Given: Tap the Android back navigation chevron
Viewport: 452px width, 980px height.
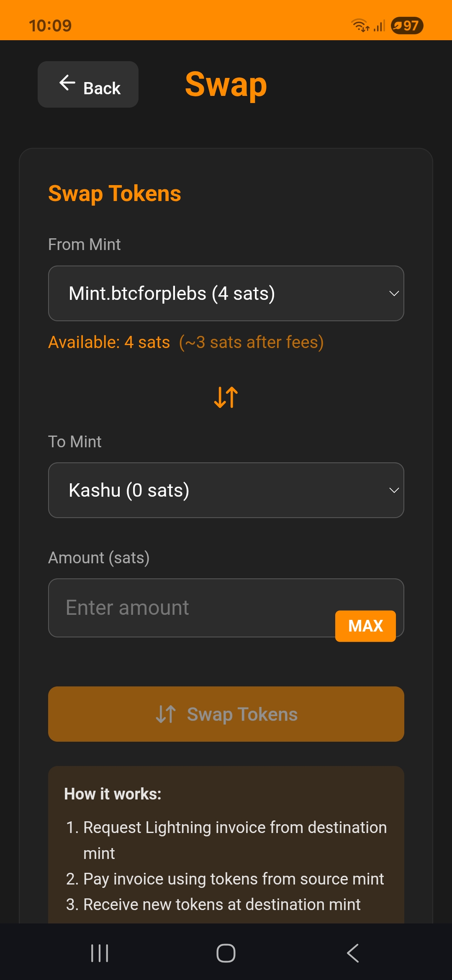Looking at the screenshot, I should 353,953.
